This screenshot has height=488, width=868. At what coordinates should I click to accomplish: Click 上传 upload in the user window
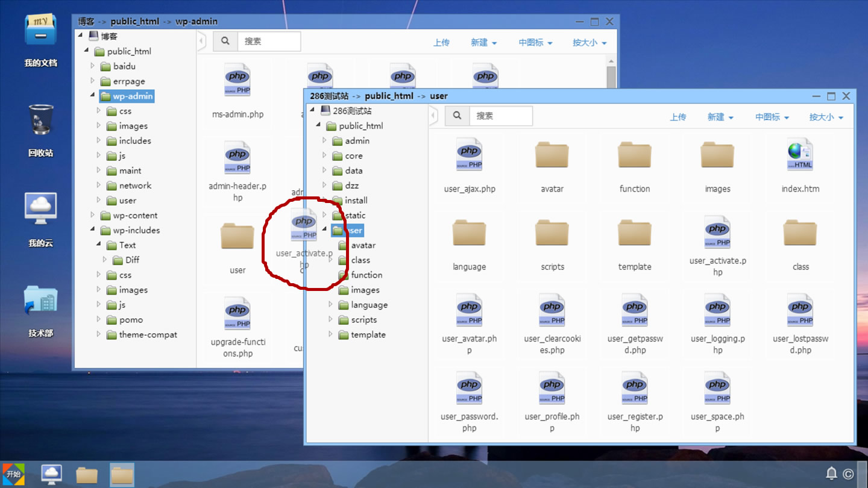678,117
